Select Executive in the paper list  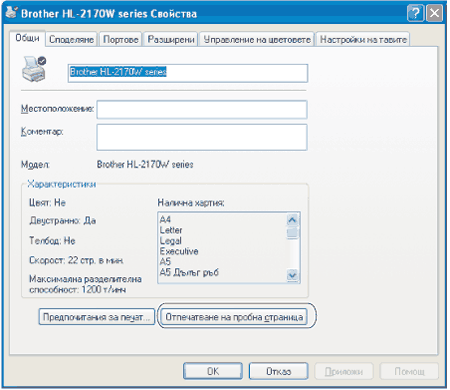179,251
